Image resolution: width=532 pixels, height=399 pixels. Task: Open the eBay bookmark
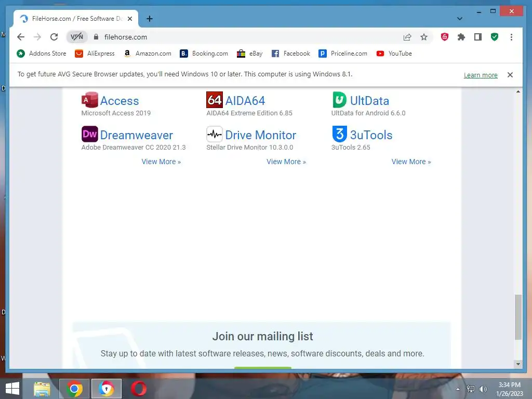(250, 54)
